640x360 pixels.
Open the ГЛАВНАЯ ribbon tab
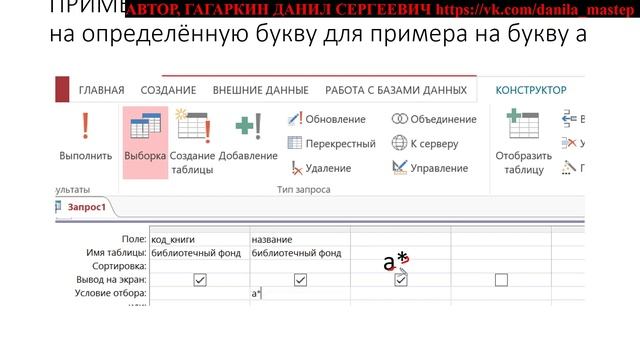pos(102,90)
